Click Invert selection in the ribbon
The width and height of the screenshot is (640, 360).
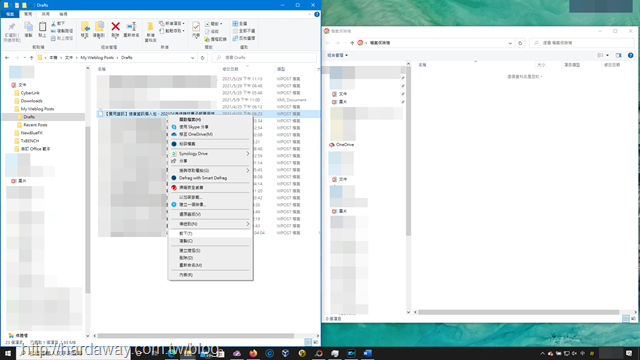[244, 38]
